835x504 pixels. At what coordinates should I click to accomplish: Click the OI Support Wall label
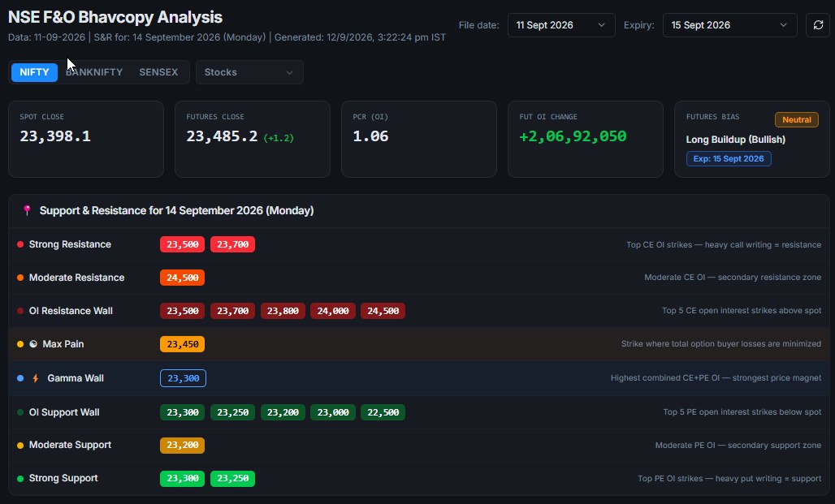64,412
